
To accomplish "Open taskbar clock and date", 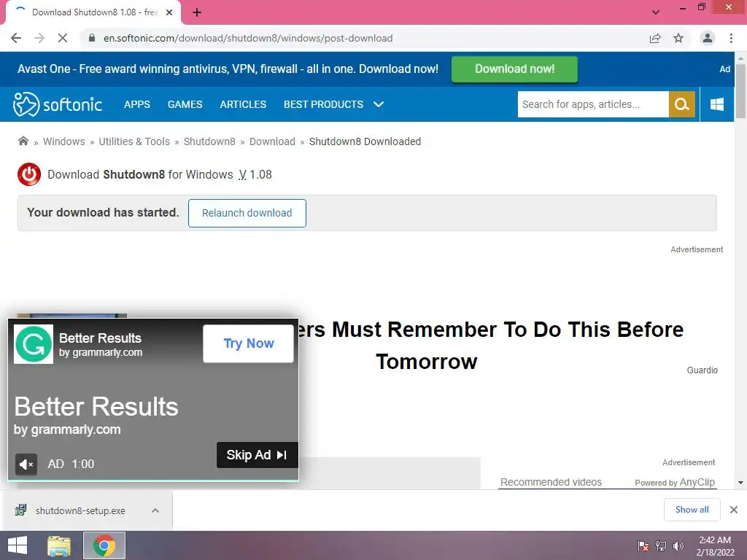I will pyautogui.click(x=715, y=546).
